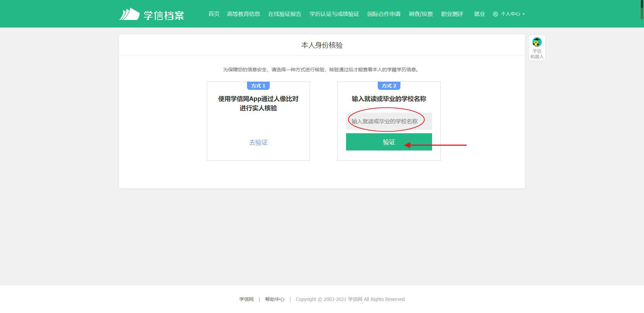
Task: Click the green 验证 button
Action: 388,142
